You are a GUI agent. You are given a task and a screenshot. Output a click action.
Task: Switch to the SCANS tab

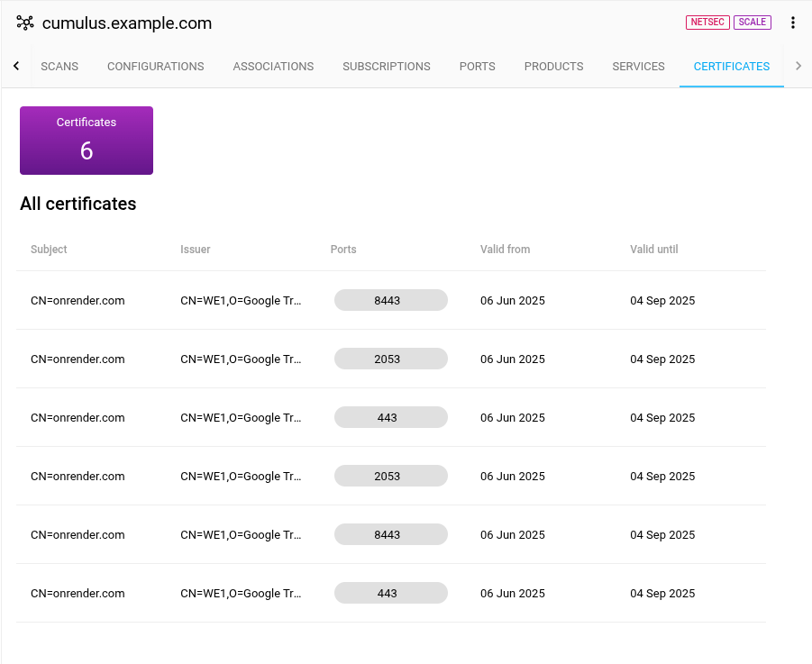[59, 66]
